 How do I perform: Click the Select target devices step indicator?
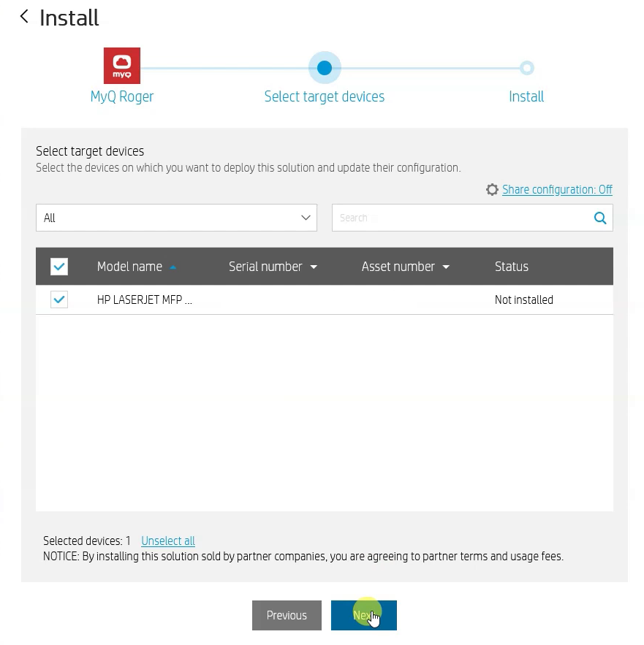(324, 67)
